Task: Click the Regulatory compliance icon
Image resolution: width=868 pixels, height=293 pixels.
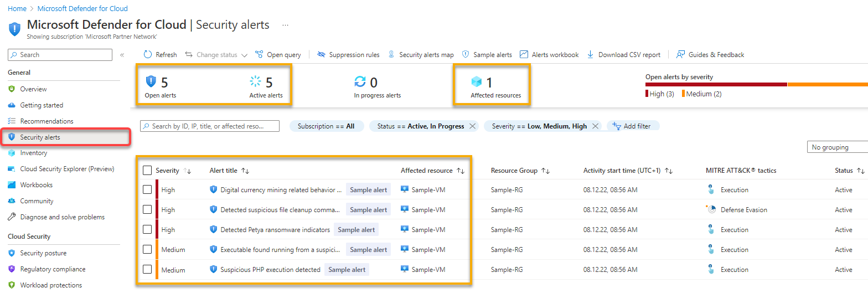Action: pyautogui.click(x=12, y=269)
